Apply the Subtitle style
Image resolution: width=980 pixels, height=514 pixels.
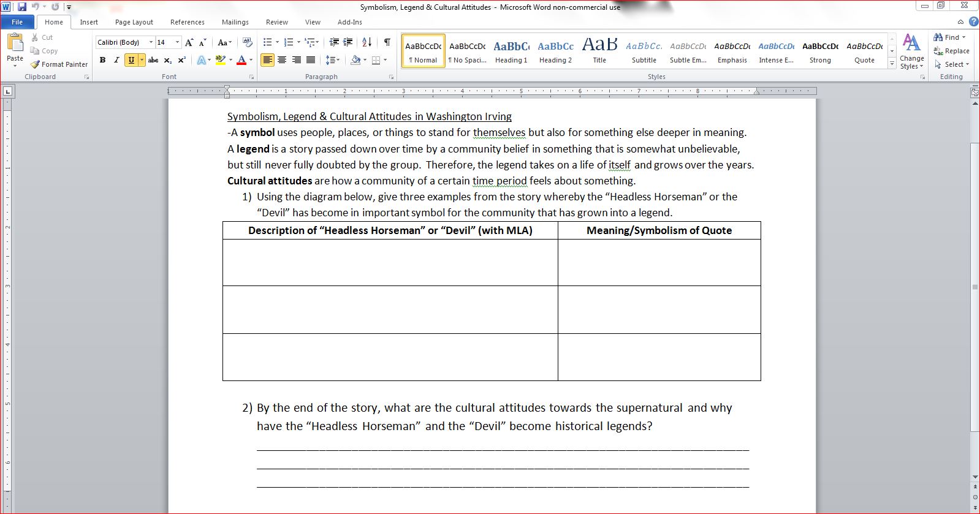coord(644,51)
